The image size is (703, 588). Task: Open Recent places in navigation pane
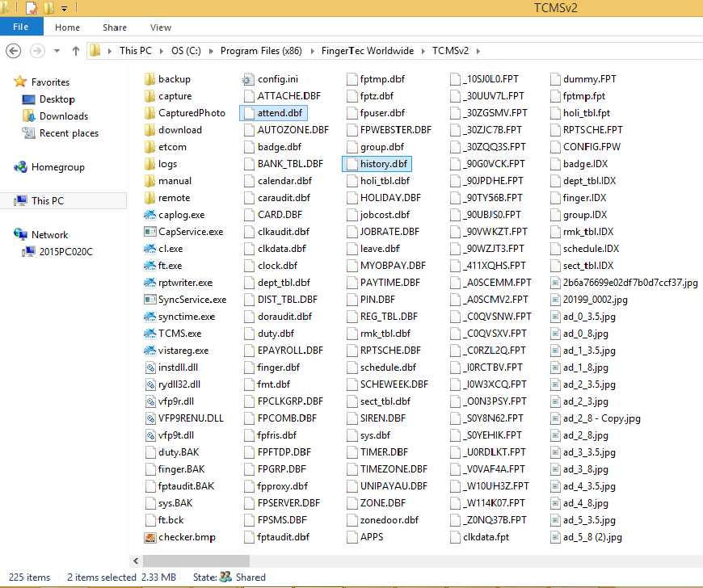pos(69,133)
